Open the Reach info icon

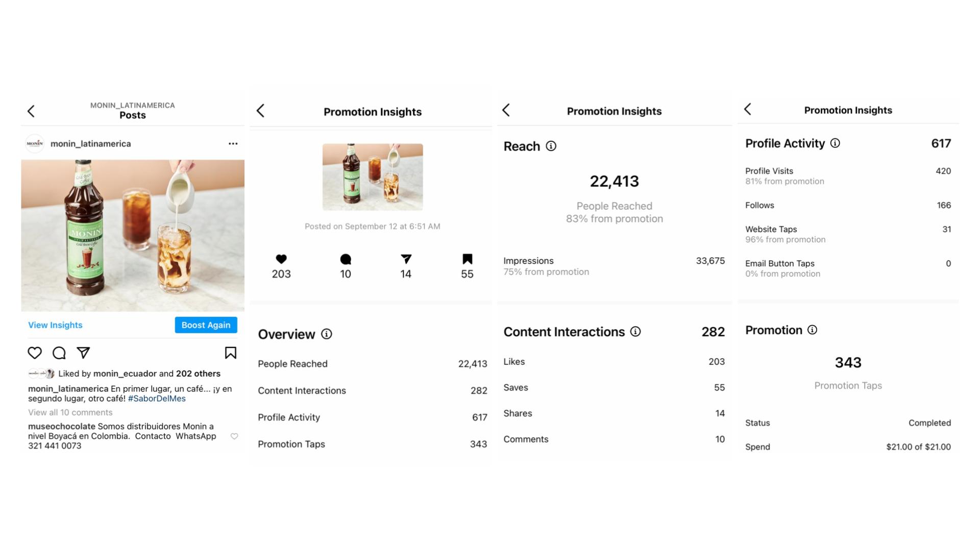tap(551, 146)
